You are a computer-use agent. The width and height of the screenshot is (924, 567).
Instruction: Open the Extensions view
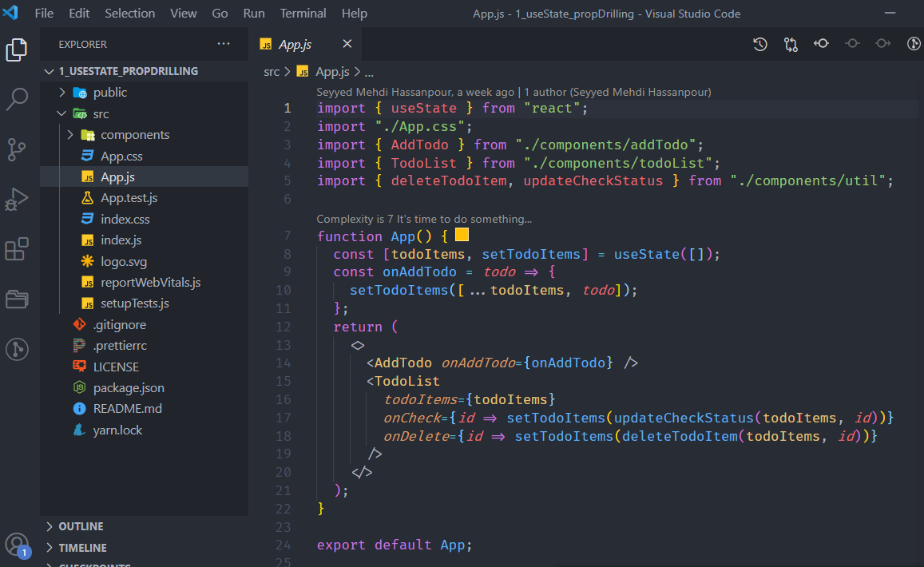coord(17,249)
